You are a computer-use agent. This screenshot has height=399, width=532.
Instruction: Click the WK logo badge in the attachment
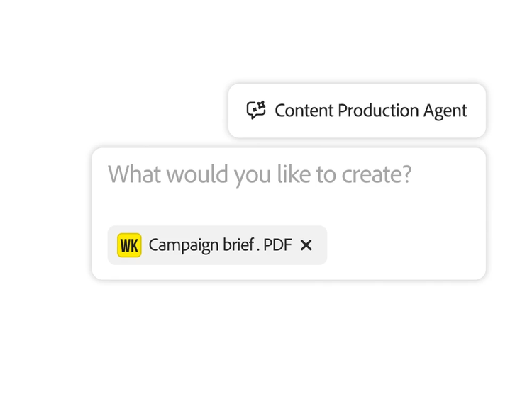(129, 245)
